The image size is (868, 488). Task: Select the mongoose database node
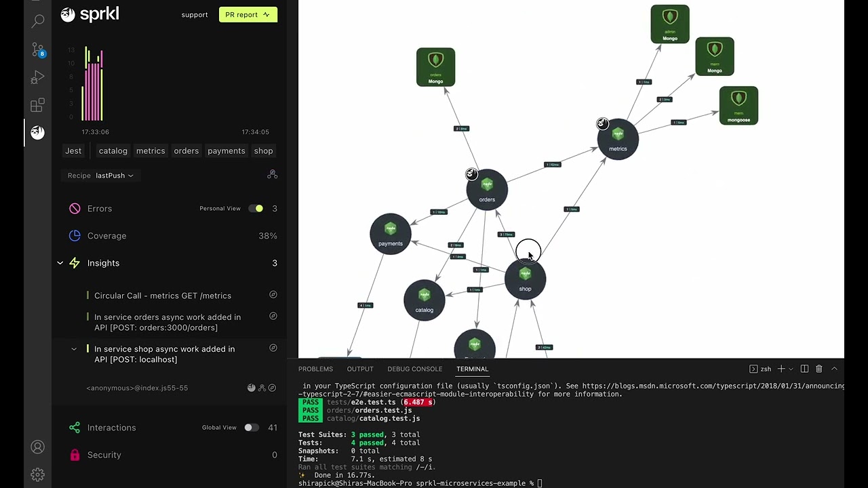pyautogui.click(x=738, y=105)
